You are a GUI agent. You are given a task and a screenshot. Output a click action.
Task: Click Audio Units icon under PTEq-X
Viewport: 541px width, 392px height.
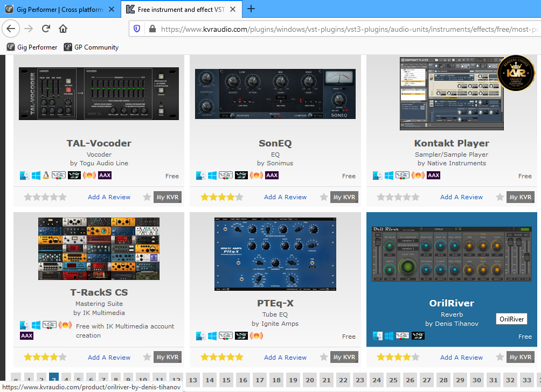pos(256,336)
